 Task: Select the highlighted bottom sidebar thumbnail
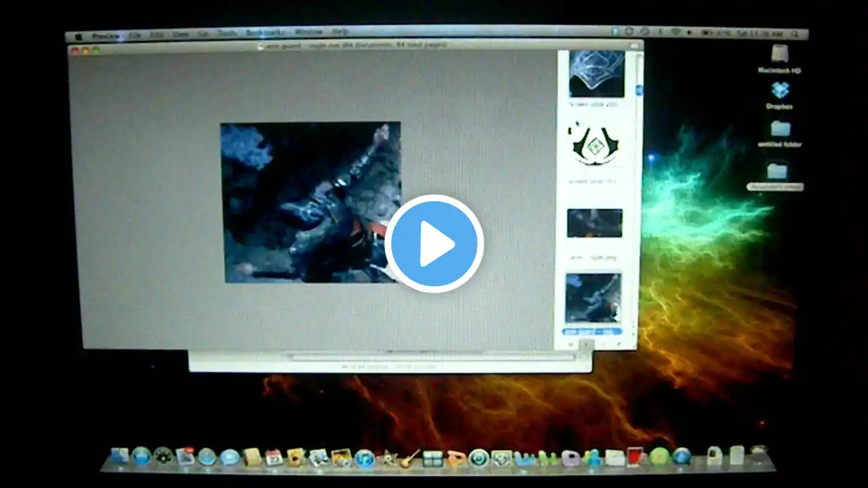coord(593,298)
